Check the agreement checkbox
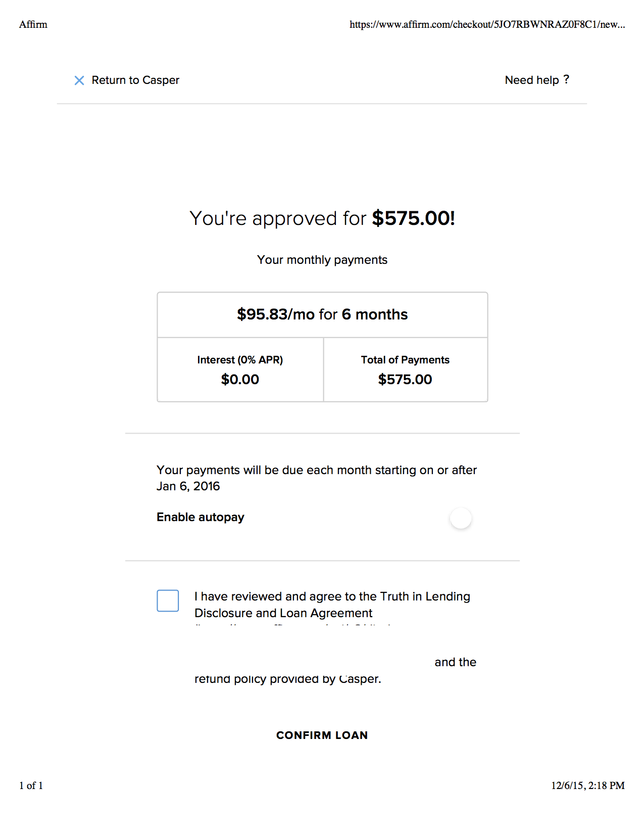This screenshot has height=834, width=644. (168, 600)
